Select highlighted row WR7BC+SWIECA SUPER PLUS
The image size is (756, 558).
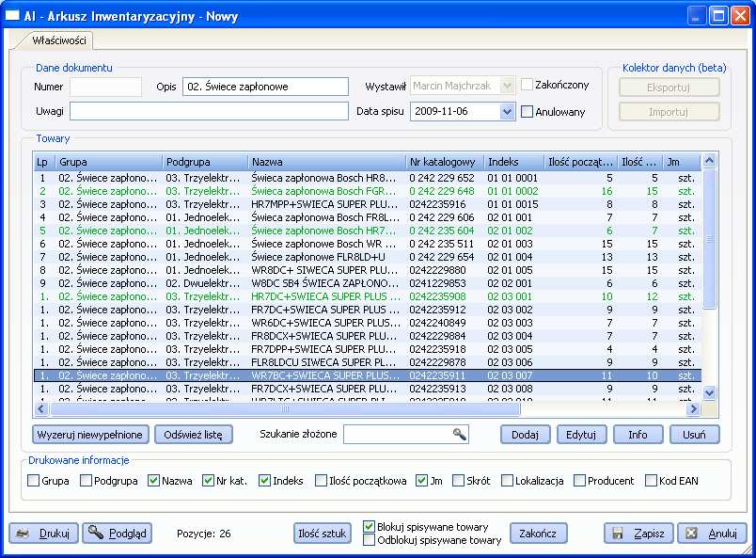[368, 375]
